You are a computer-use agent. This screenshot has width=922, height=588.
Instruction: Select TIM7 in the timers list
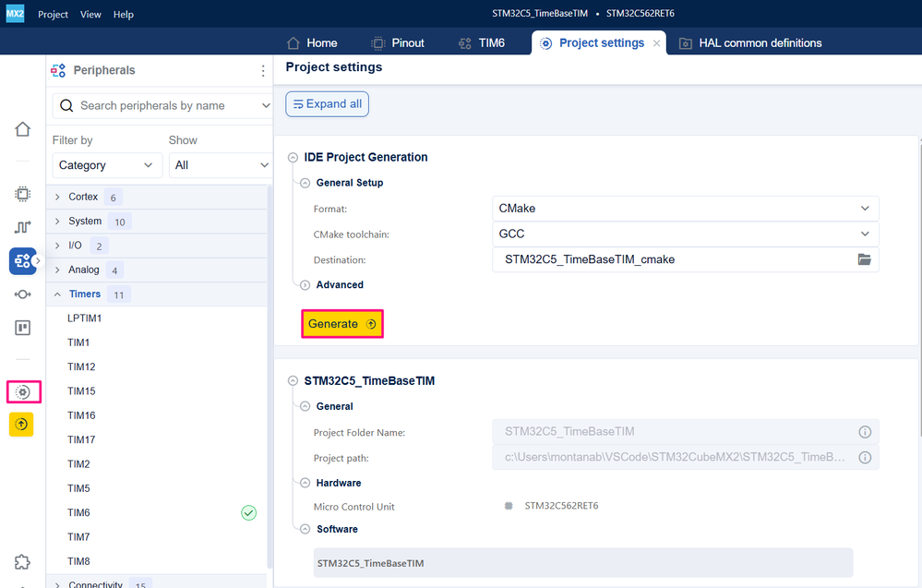point(78,537)
